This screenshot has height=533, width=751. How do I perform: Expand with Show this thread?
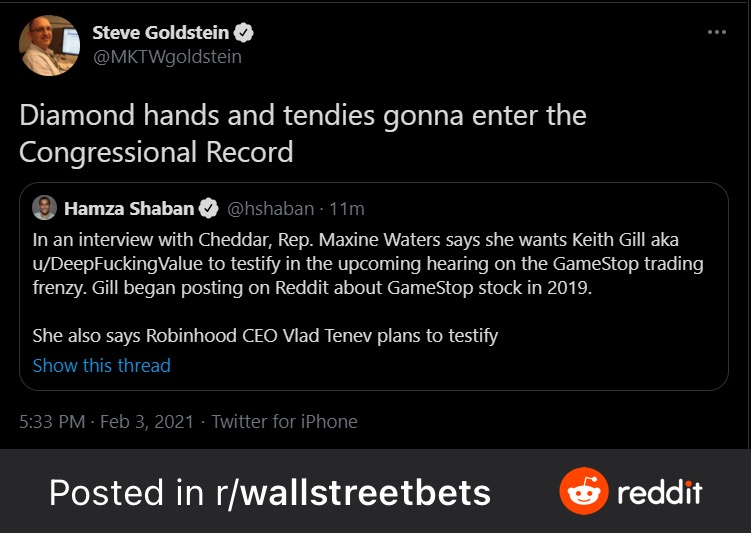101,365
